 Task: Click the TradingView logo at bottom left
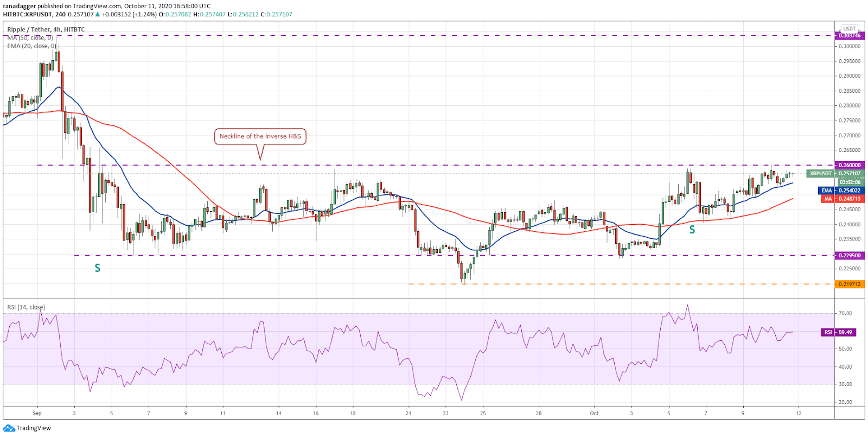[x=27, y=428]
